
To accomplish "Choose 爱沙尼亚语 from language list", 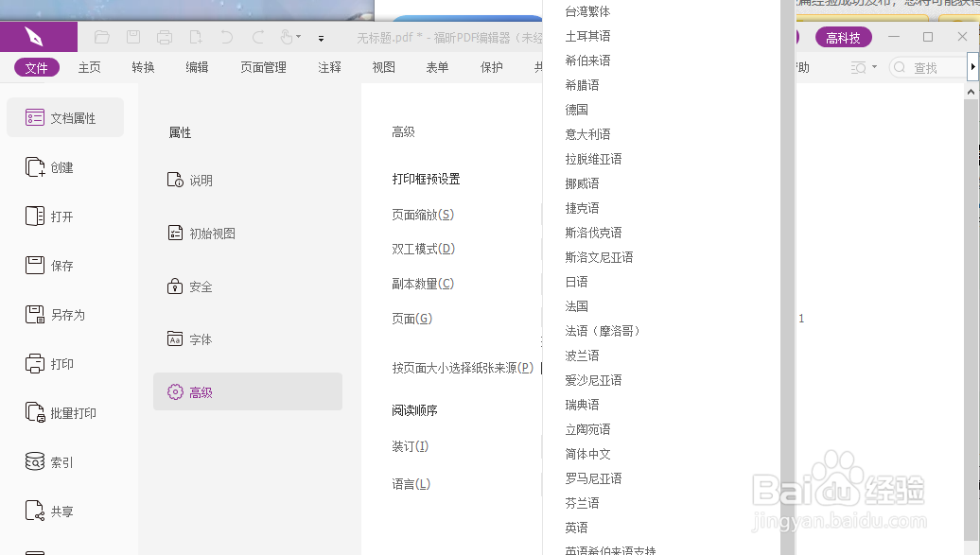I will (x=593, y=380).
